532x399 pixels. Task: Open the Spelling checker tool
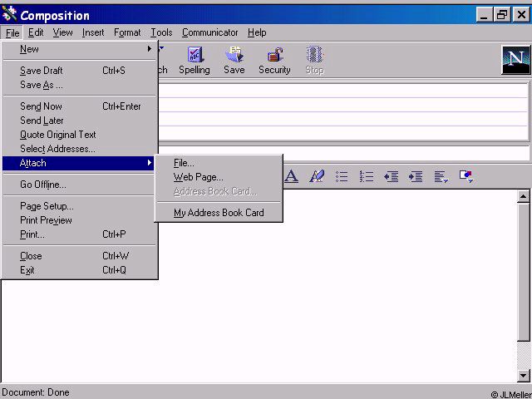[194, 61]
